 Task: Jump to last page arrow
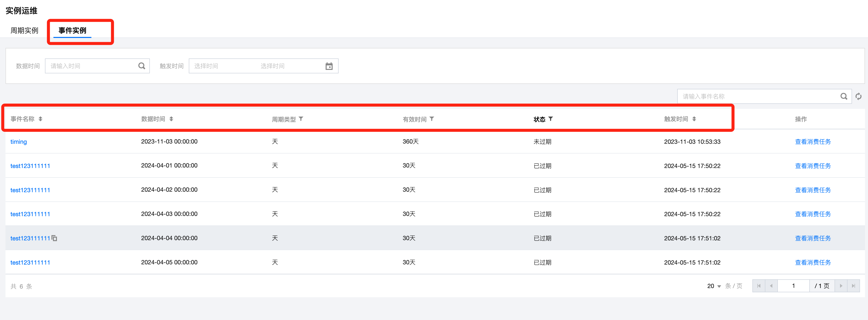[853, 286]
